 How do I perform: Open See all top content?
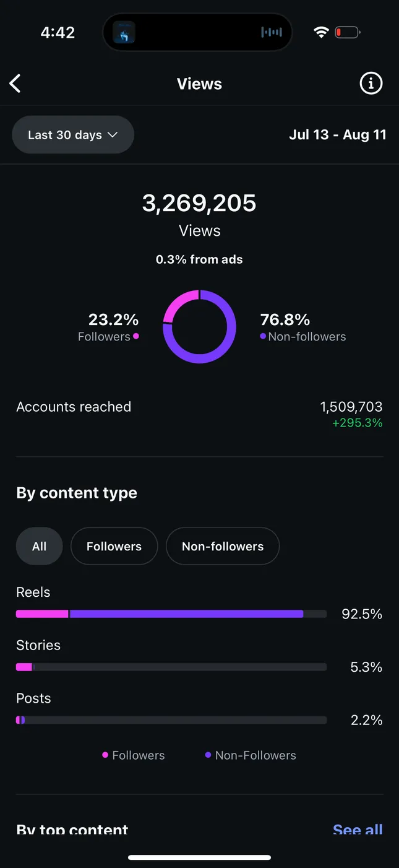pyautogui.click(x=358, y=829)
